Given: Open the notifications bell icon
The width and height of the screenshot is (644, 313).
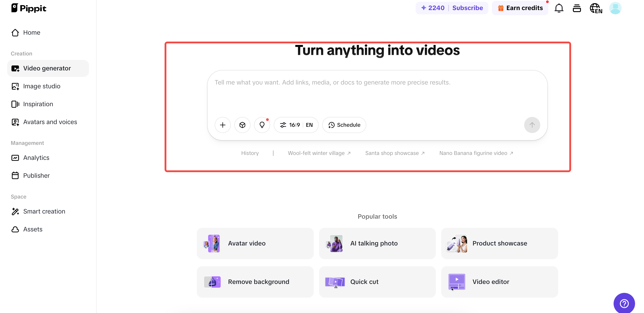Looking at the screenshot, I should tap(559, 8).
